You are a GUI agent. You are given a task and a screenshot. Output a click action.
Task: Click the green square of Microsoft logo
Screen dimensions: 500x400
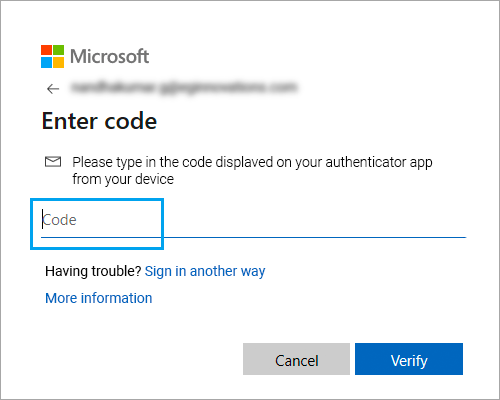coord(58,50)
